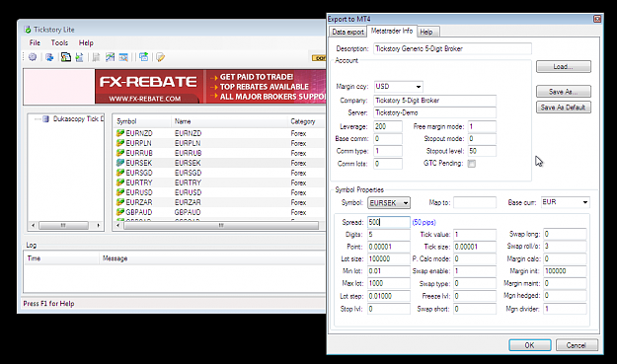Click the Margin init field
617x364 pixels.
click(565, 271)
